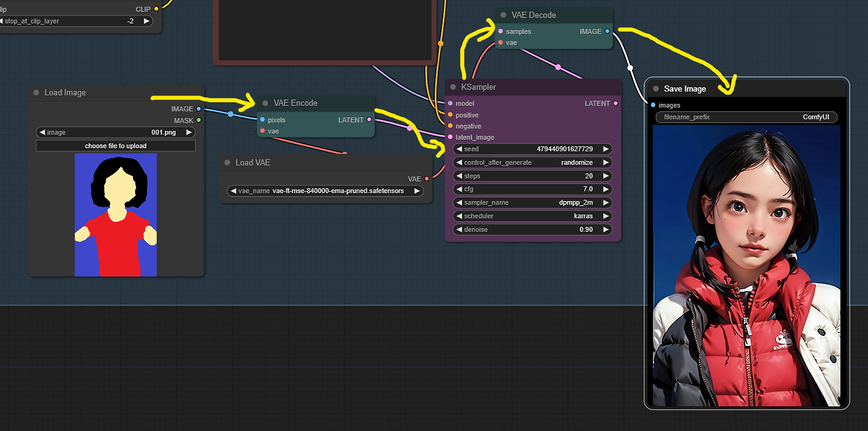Click the negative input port on KSampler
Viewport: 868px width, 431px height.
click(450, 126)
